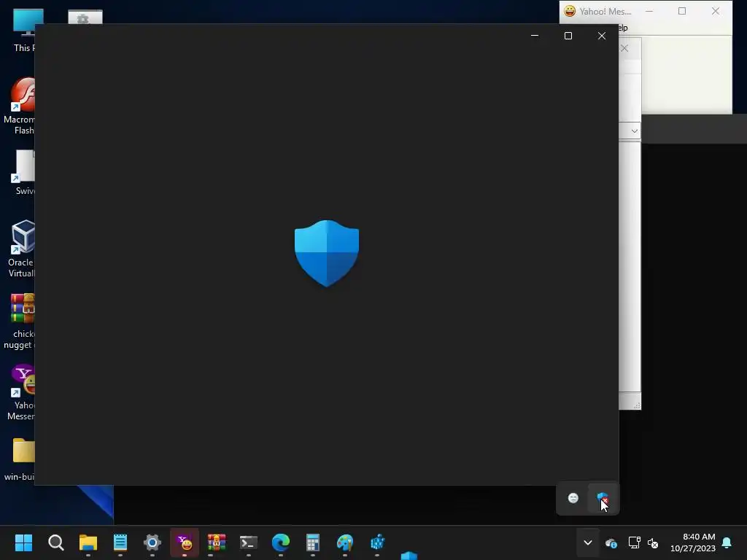
Task: Close the Windows Security window
Action: click(602, 36)
